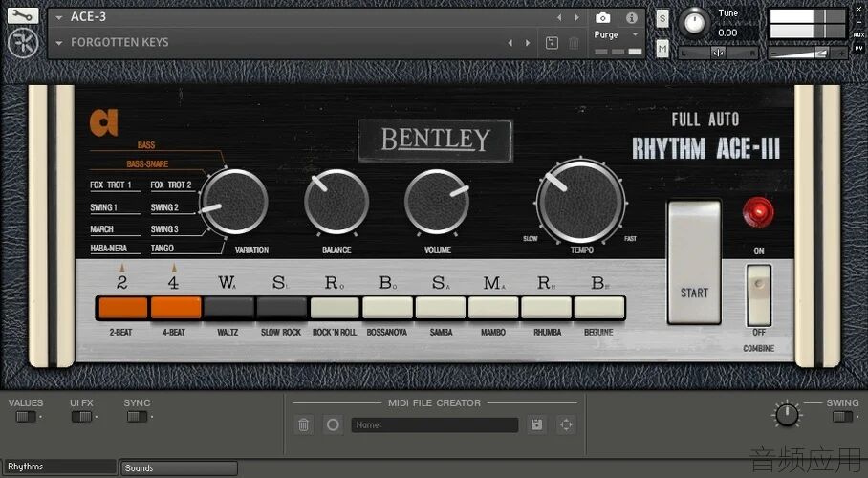Click the BENTLEY nameplate
This screenshot has height=478, width=868.
click(x=435, y=141)
